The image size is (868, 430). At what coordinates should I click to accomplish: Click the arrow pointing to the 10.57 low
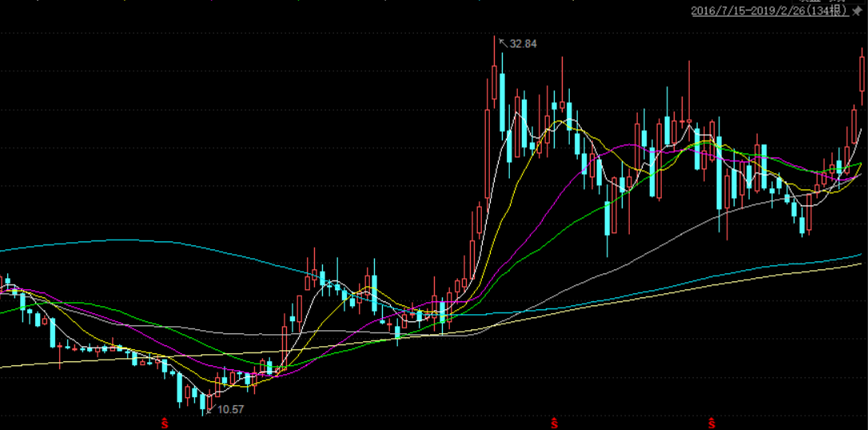click(211, 410)
